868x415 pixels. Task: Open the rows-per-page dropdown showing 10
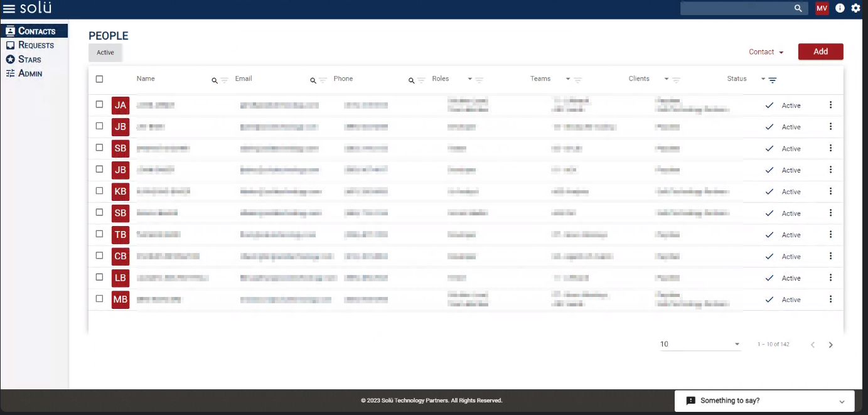(x=700, y=344)
